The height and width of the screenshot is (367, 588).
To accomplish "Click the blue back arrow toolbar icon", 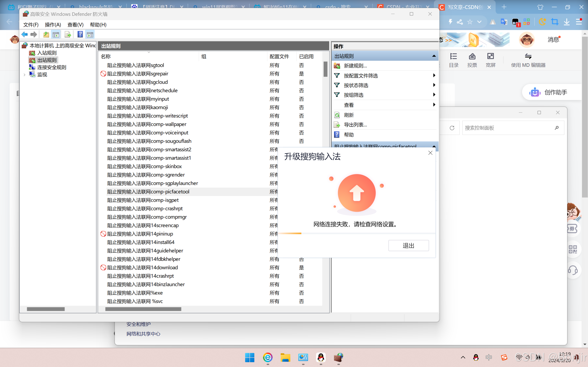I will click(x=25, y=34).
